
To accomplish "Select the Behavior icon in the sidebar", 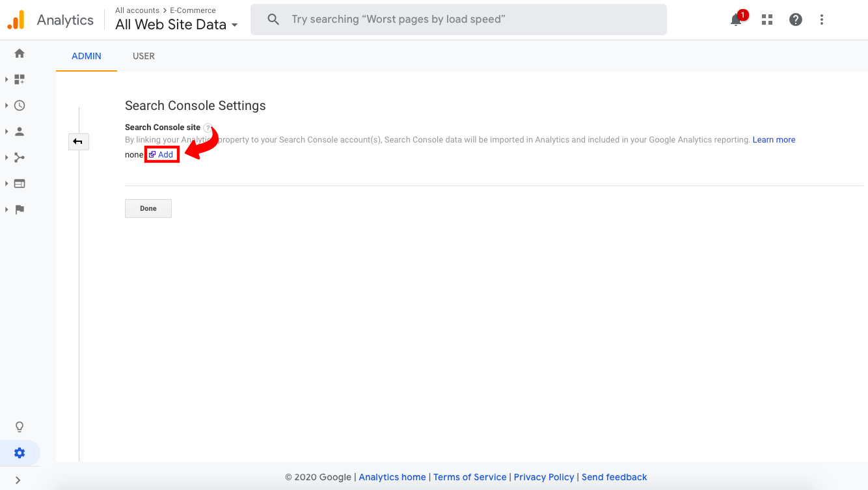I will 19,183.
